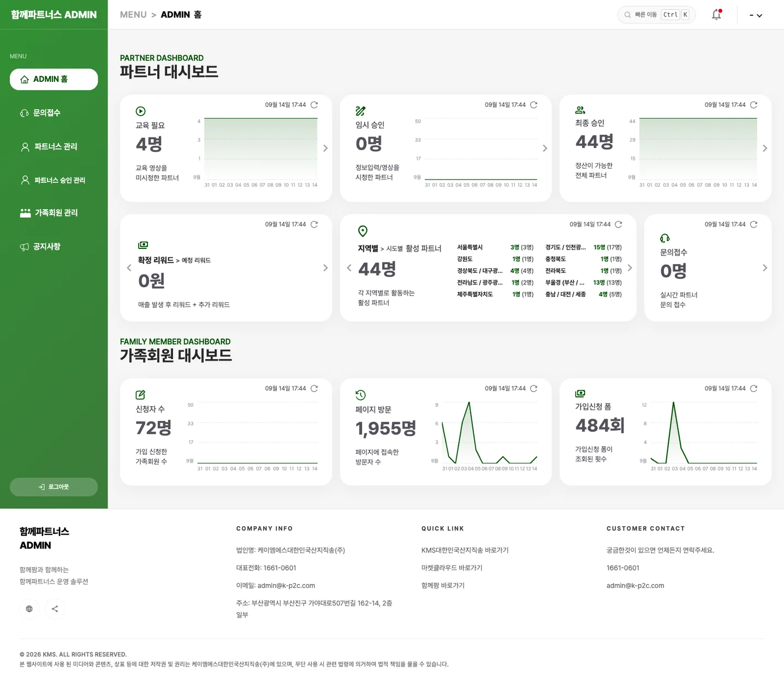Click 서울특별시 region row
This screenshot has width=784, height=684.
[495, 247]
